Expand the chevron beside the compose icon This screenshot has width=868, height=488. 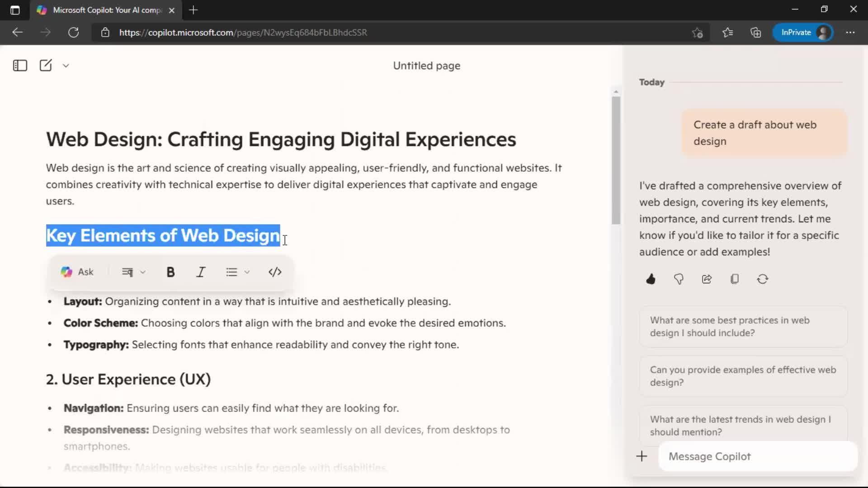66,66
